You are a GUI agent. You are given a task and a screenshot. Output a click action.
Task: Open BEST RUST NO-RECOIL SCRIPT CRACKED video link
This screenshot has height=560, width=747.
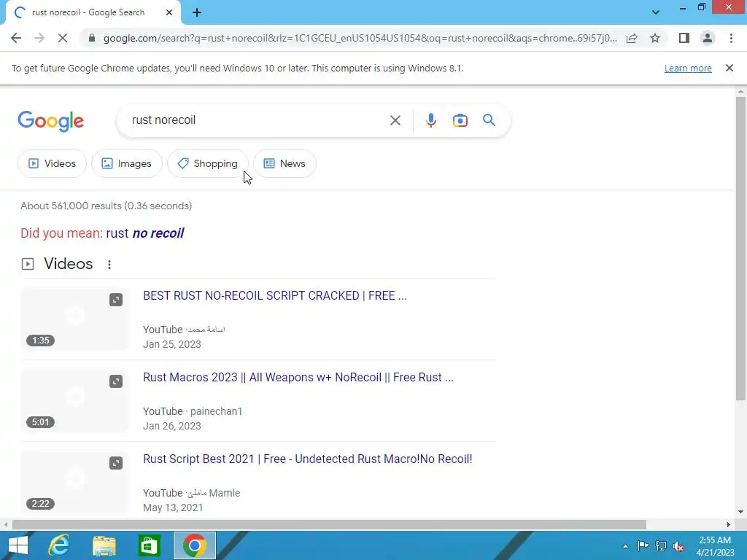tap(275, 296)
